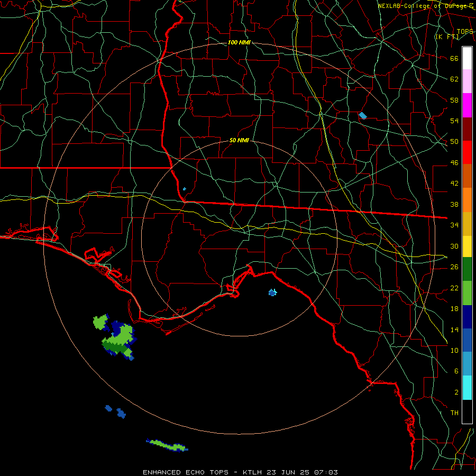Click legend value "22"
The image size is (476, 476).
(454, 288)
